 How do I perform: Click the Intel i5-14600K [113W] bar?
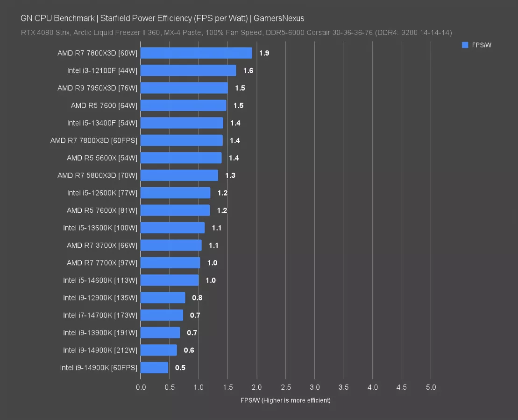[x=170, y=280]
